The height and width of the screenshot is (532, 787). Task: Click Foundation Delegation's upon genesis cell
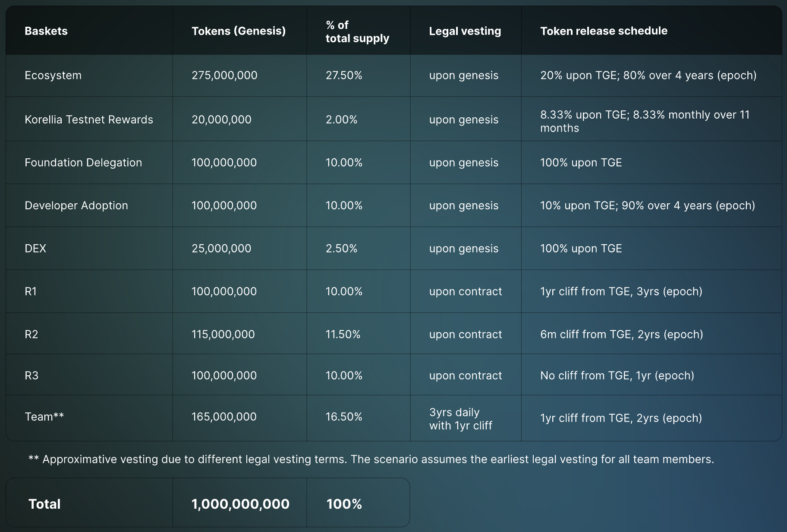464,163
